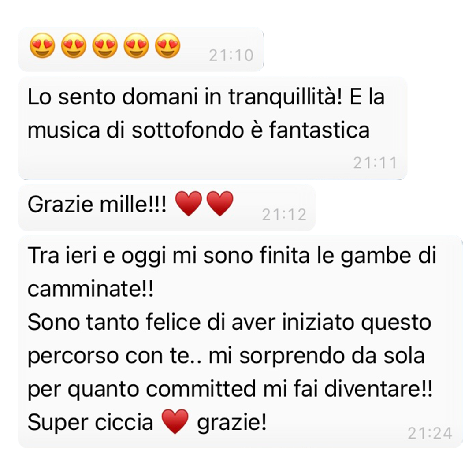Click the text 'musica di sottofondo è fantastica'
The image size is (476, 476).
pos(198,130)
